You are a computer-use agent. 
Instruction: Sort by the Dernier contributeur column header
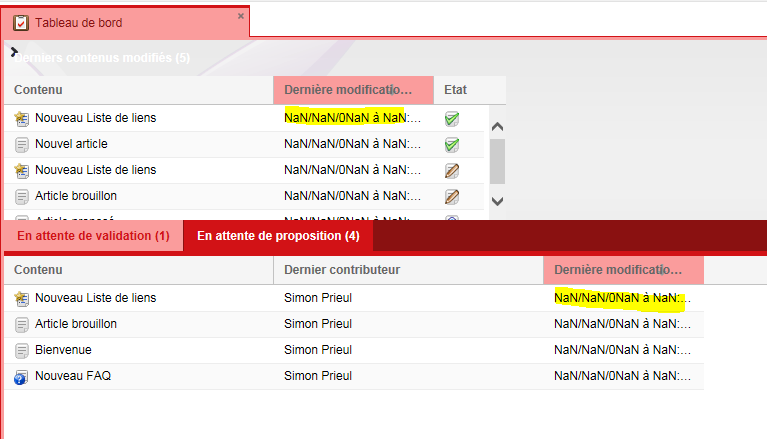tap(342, 270)
